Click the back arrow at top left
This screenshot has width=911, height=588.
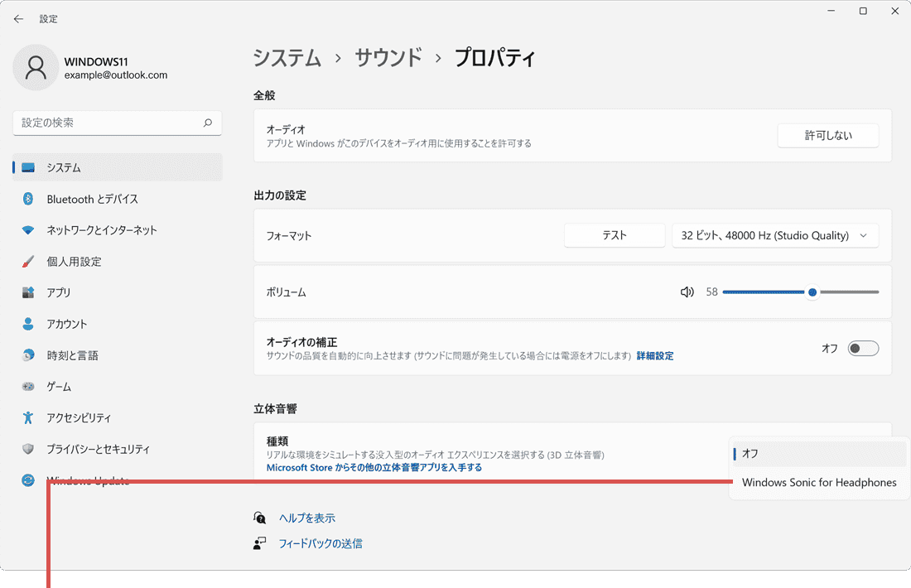pos(18,18)
